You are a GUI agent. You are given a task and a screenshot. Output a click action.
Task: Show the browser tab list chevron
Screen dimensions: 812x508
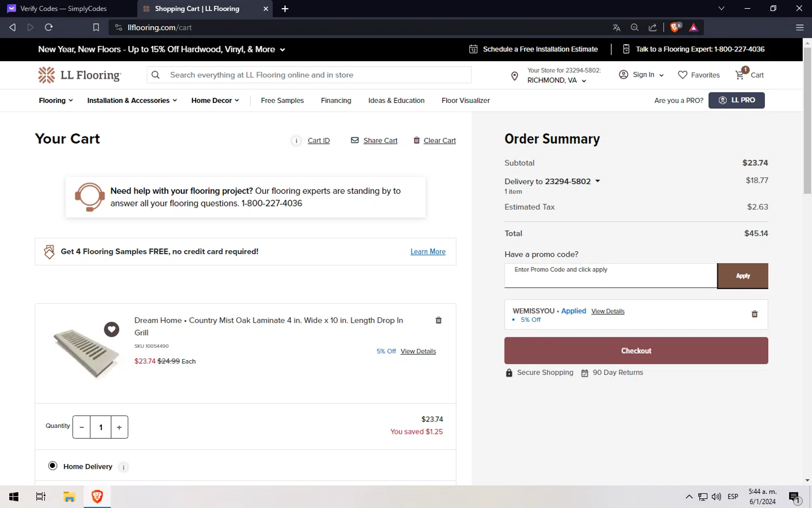point(721,9)
